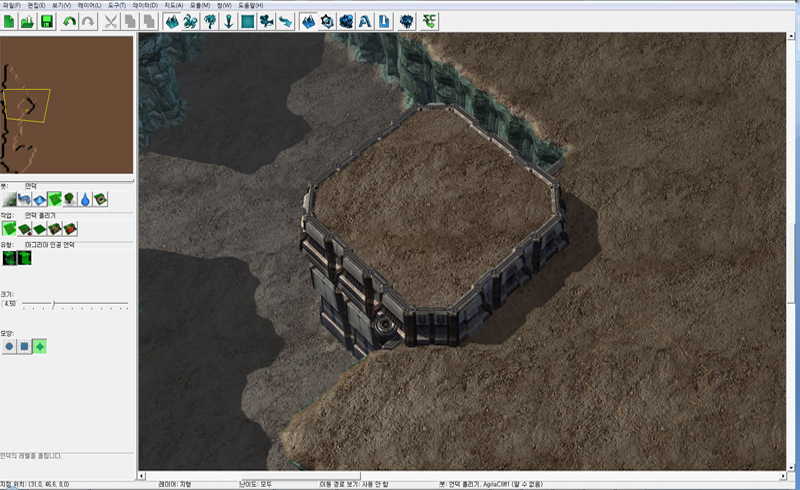Image resolution: width=800 pixels, height=490 pixels.
Task: Set brush shape to diamond
Action: [x=40, y=347]
